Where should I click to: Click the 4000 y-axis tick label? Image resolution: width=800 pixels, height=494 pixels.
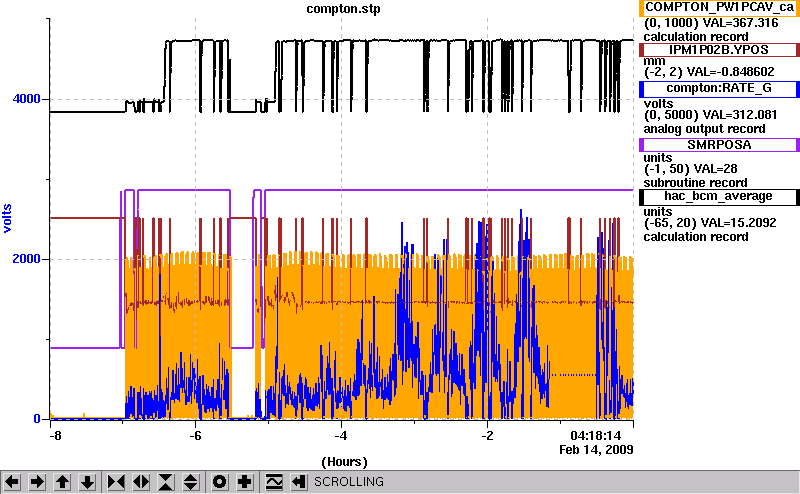[27, 99]
